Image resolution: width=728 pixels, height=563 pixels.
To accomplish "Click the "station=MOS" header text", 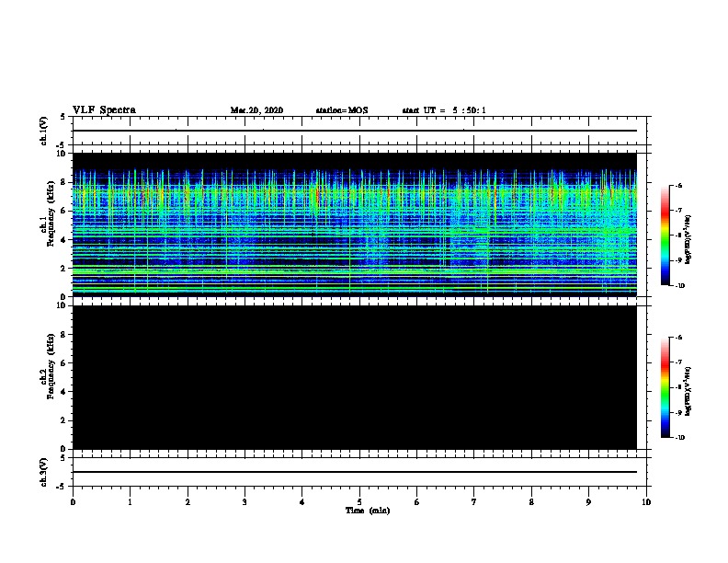I will (x=342, y=110).
